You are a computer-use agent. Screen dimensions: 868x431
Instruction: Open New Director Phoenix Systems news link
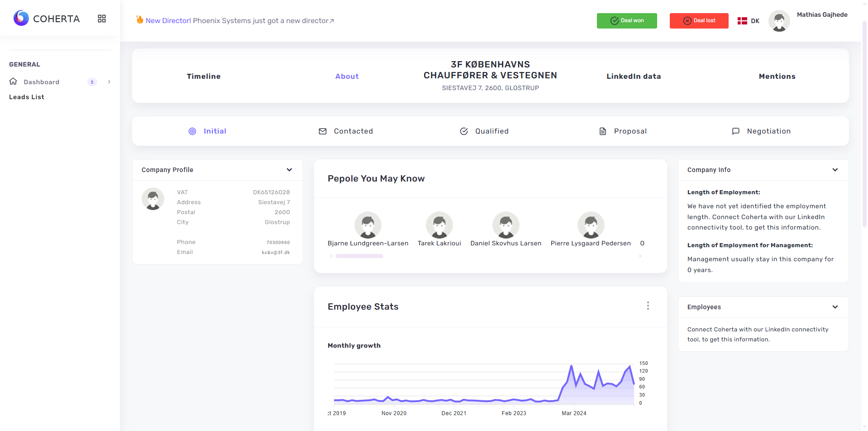point(240,21)
